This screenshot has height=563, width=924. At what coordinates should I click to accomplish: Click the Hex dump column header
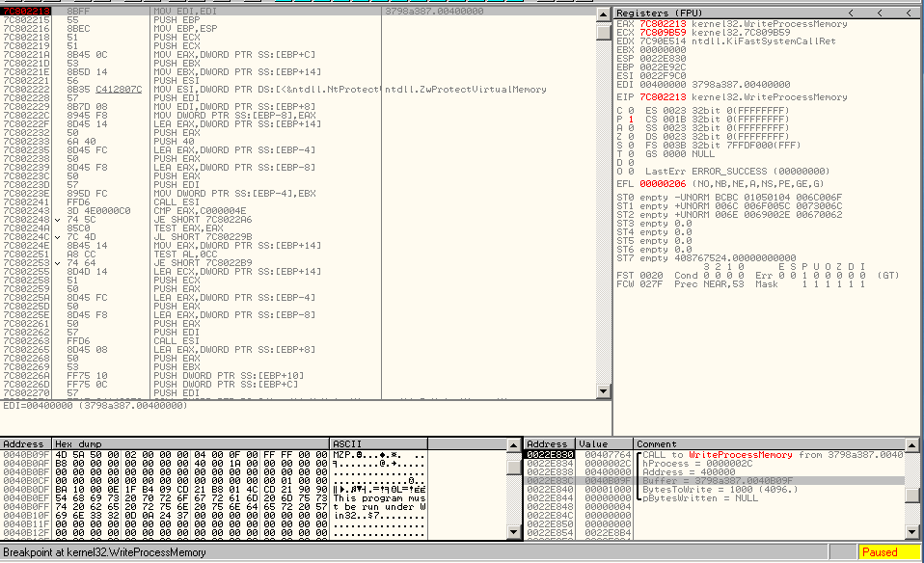pos(190,444)
